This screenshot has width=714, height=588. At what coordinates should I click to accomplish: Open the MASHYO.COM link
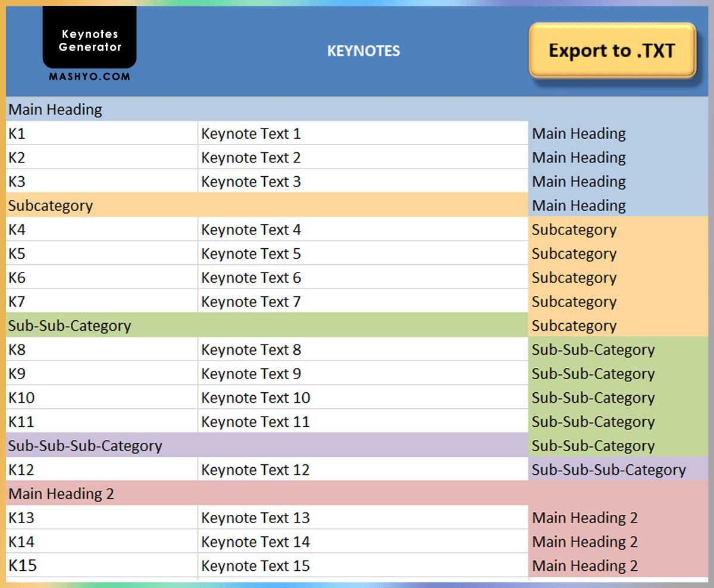coord(89,76)
